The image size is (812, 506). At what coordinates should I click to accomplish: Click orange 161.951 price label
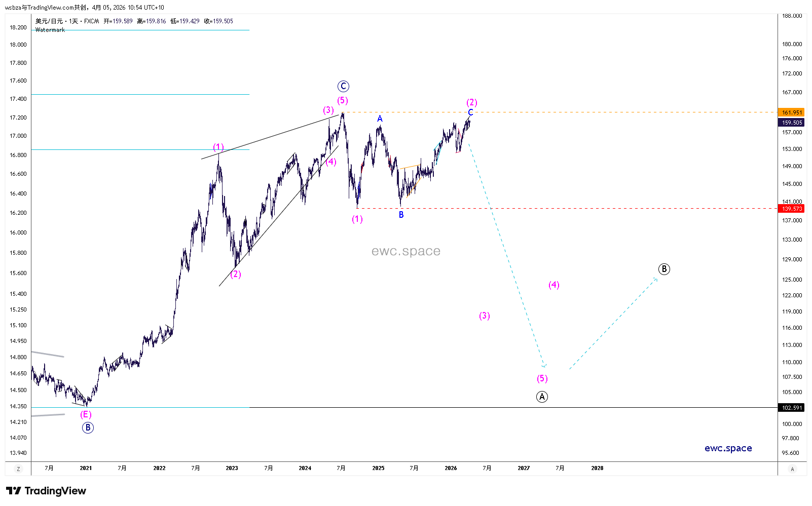pos(792,112)
